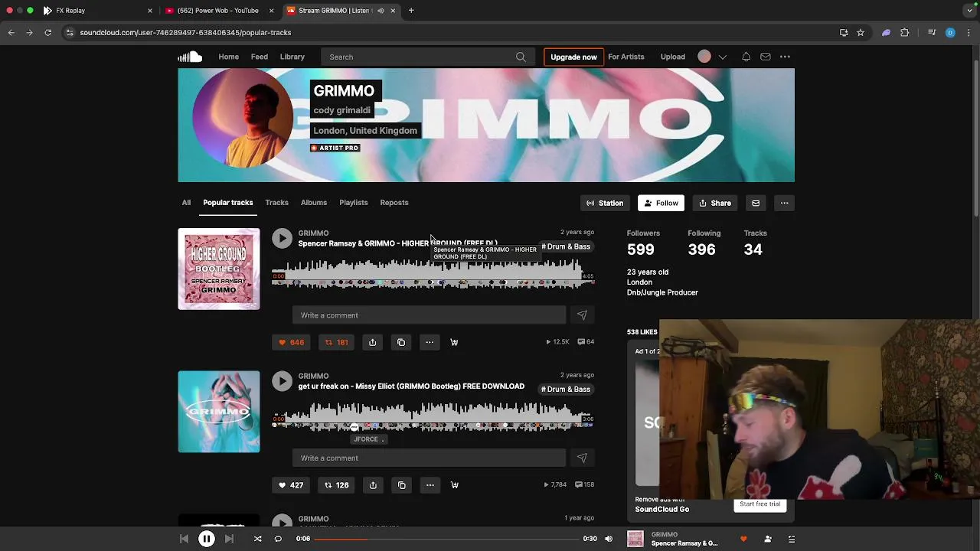980x551 pixels.
Task: Toggle repeat in the player bar
Action: (x=278, y=539)
